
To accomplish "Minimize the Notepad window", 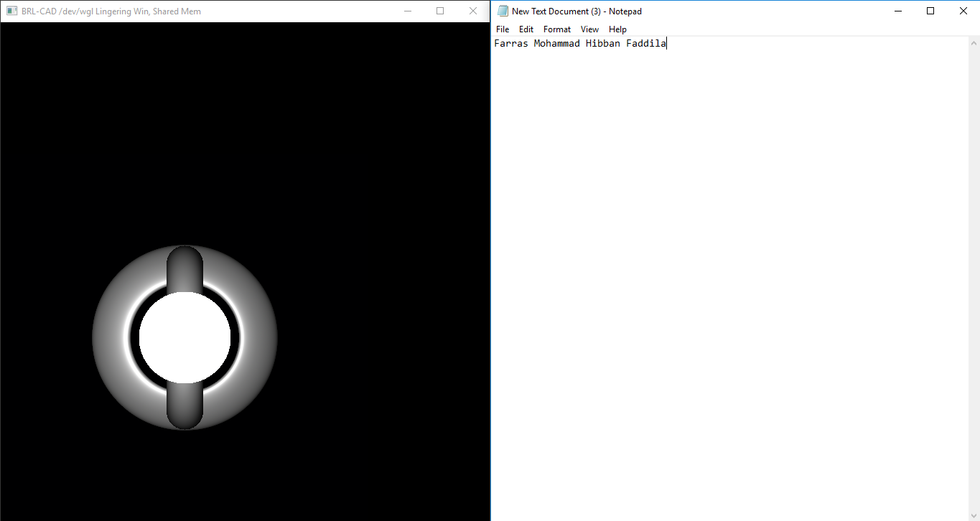I will 897,11.
